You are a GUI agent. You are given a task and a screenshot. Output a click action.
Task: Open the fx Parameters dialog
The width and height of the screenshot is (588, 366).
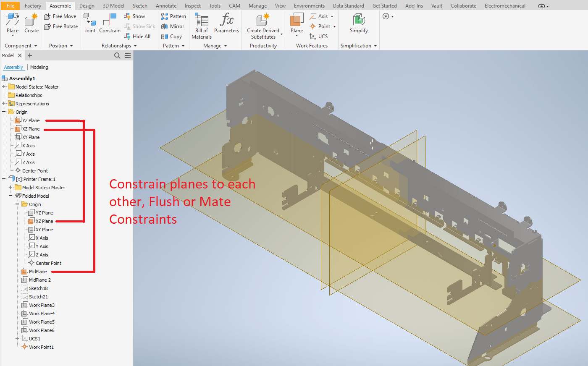click(226, 24)
